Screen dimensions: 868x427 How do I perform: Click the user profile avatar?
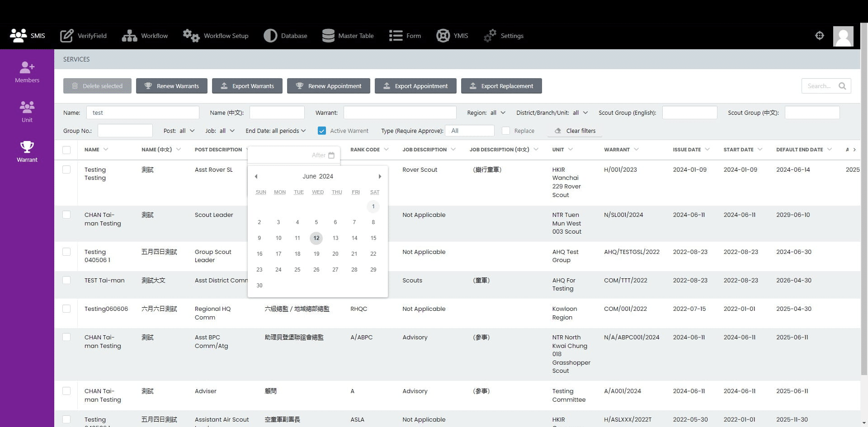(x=843, y=36)
